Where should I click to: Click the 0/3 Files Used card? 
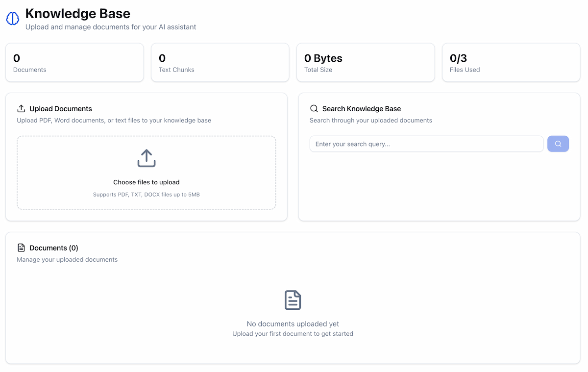point(511,62)
